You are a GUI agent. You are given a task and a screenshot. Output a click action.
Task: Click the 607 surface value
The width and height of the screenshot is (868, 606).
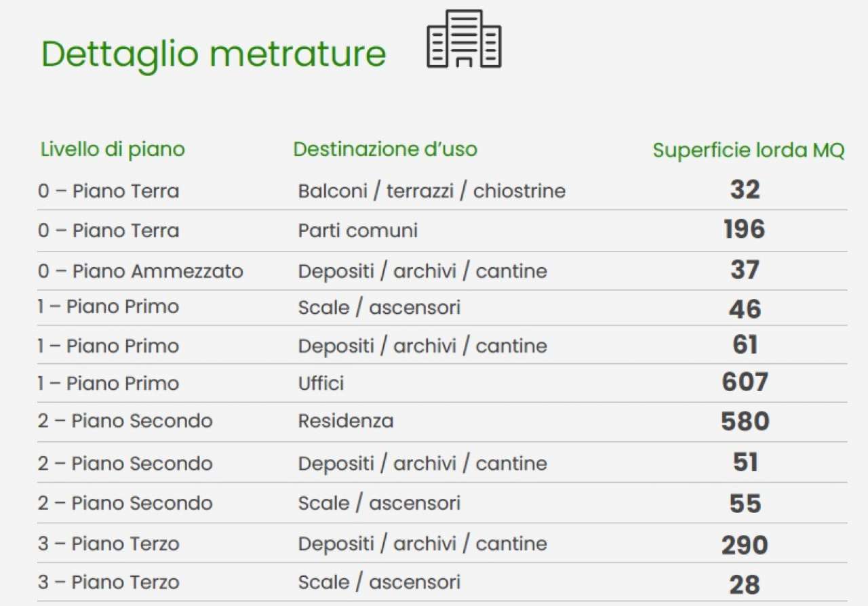click(745, 382)
